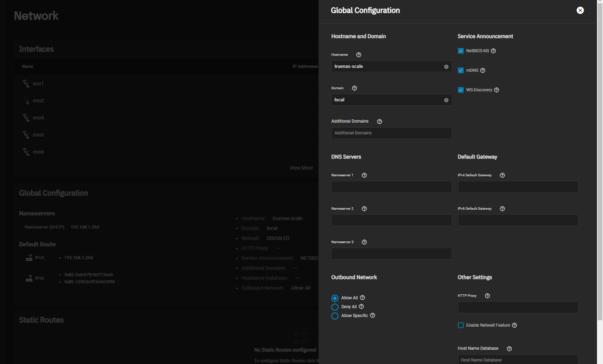
Task: Click the IPv4 default route 192.168.1.254
Action: [79, 258]
